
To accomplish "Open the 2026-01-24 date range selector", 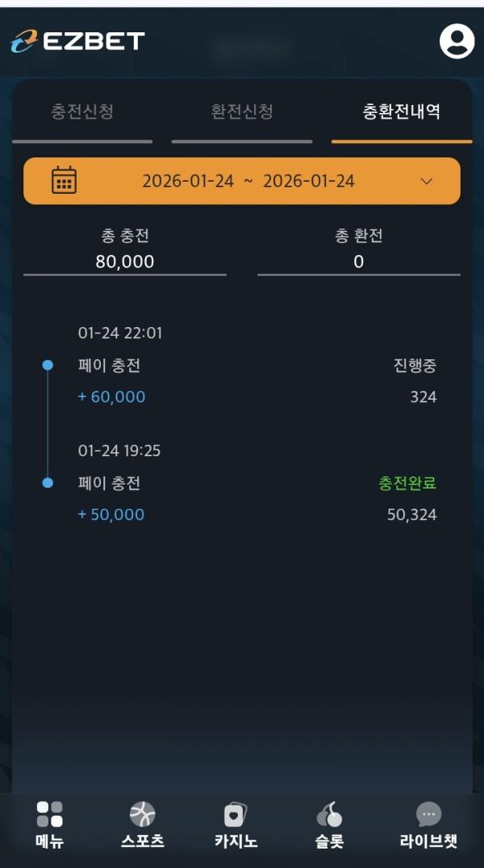I will [248, 181].
